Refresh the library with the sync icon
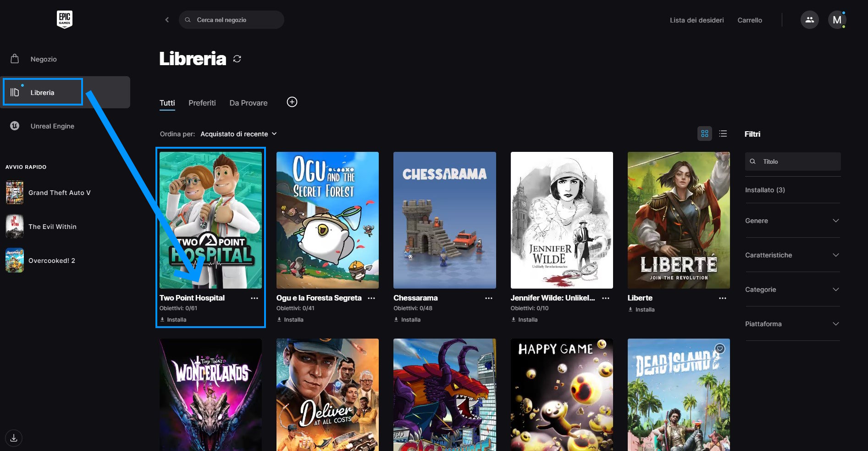The image size is (868, 451). click(x=237, y=59)
